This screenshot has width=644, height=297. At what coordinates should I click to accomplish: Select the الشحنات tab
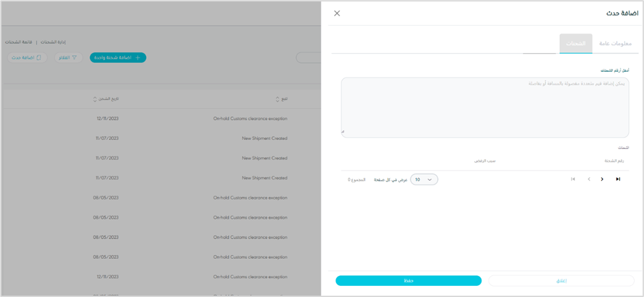576,43
